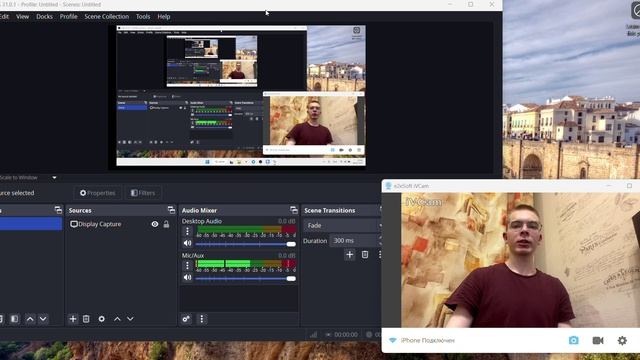This screenshot has width=640, height=360.
Task: Expand the Scale to Window dropdown
Action: click(54, 178)
